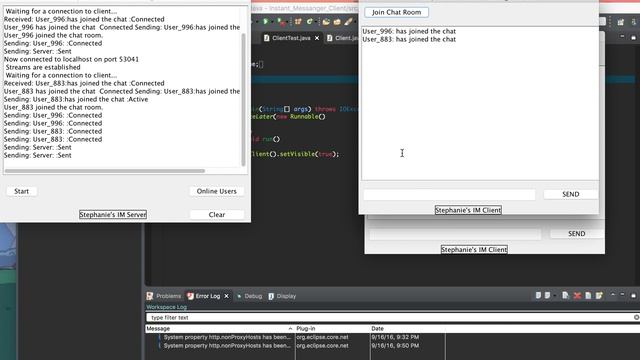This screenshot has height=360, width=640.
Task: Switch to the ClientTest.java editor tab
Action: tap(291, 38)
